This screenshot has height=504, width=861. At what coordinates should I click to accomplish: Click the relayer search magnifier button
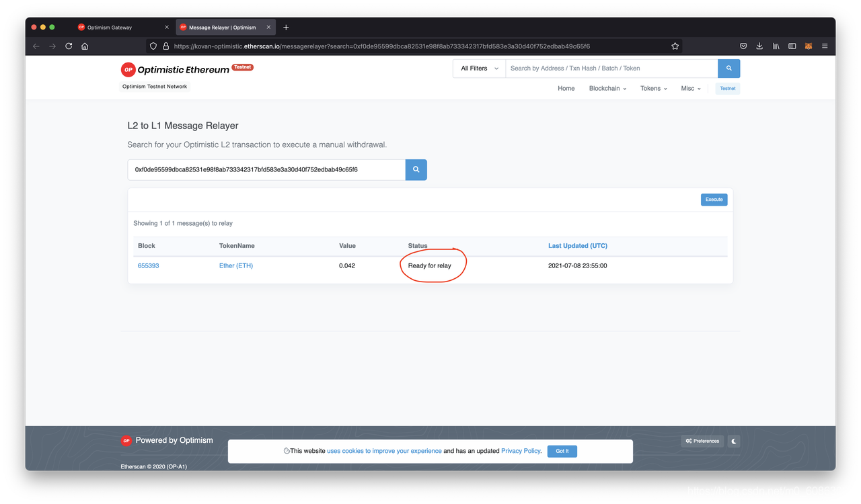(416, 169)
